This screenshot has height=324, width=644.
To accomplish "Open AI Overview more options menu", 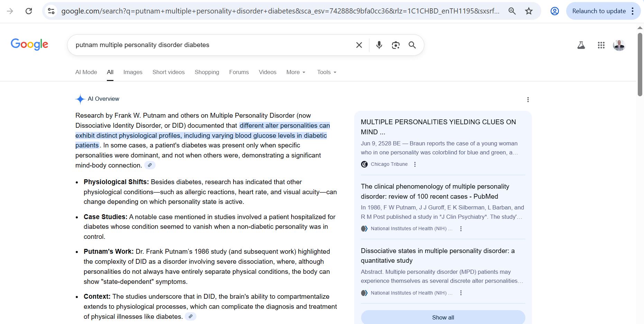I will pos(528,100).
